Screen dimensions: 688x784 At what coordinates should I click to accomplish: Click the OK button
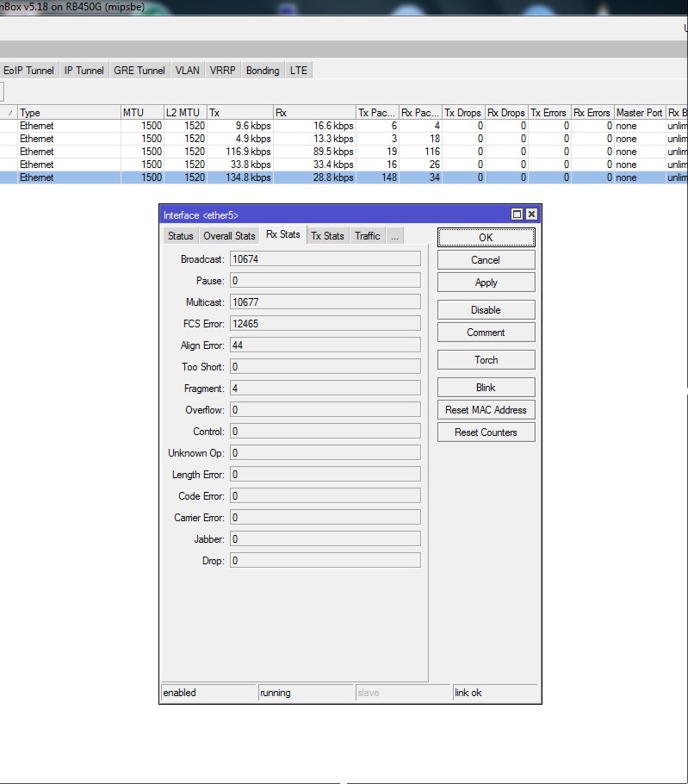(486, 238)
